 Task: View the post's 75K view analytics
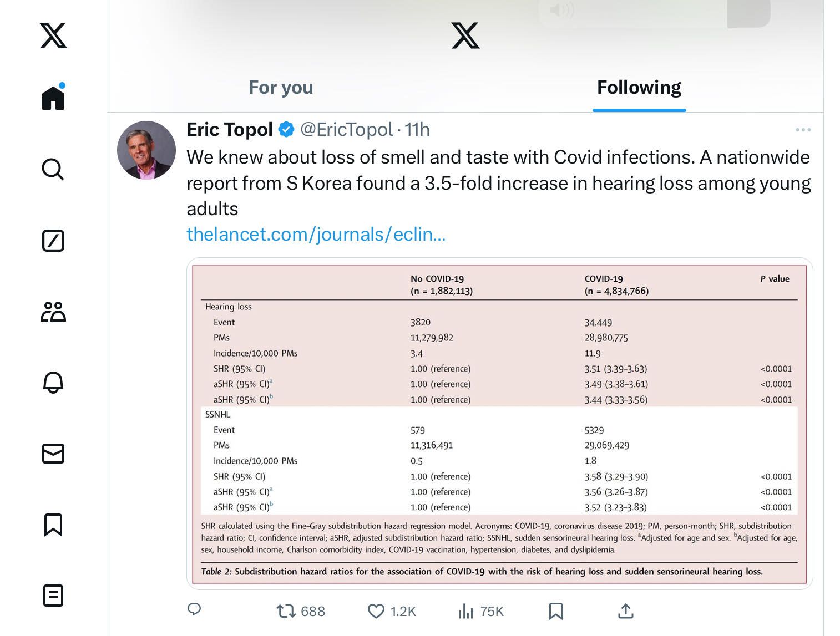481,611
